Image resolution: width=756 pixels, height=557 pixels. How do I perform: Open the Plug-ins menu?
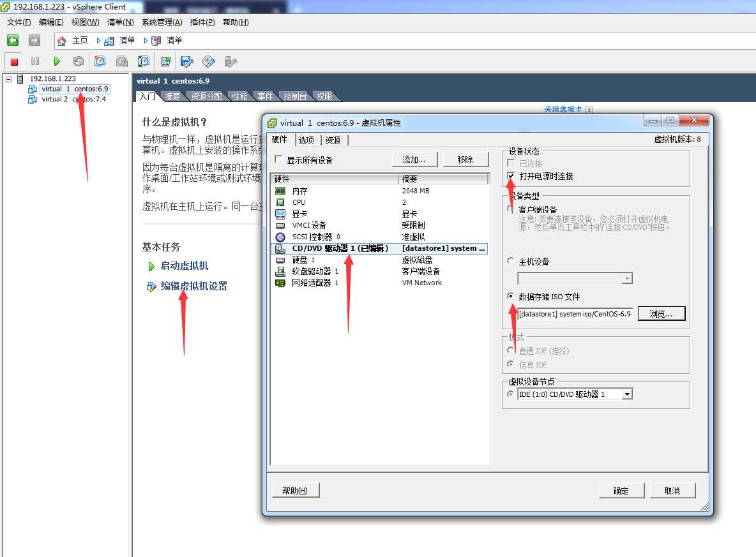point(202,22)
